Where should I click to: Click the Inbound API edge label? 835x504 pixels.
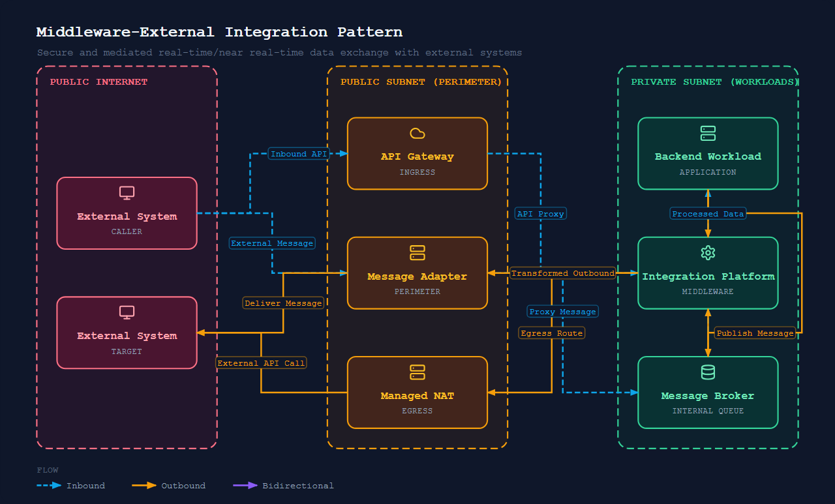(x=299, y=154)
